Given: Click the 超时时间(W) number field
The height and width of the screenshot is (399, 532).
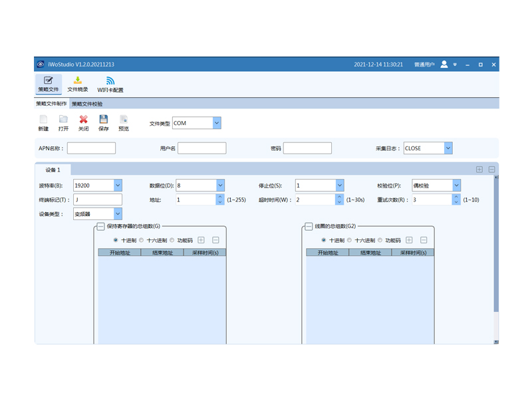Looking at the screenshot, I should point(315,199).
